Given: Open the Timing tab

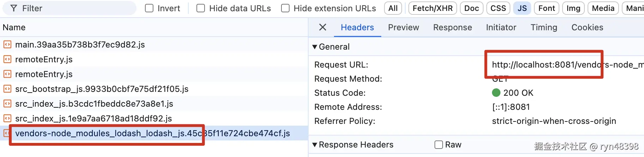Looking at the screenshot, I should (x=543, y=27).
